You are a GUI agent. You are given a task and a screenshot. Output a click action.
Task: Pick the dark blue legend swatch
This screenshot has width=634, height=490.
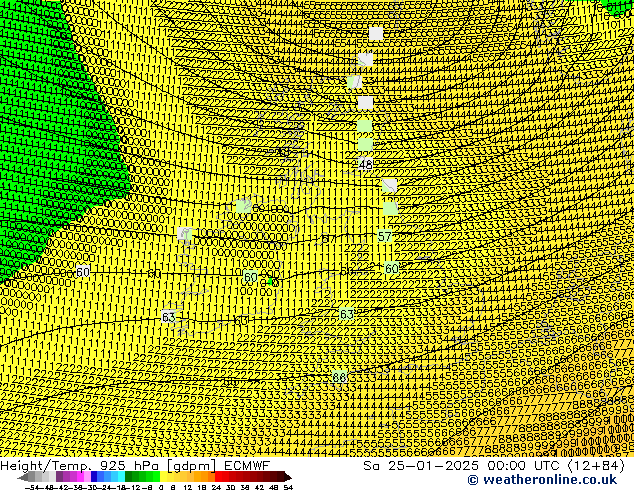94,477
